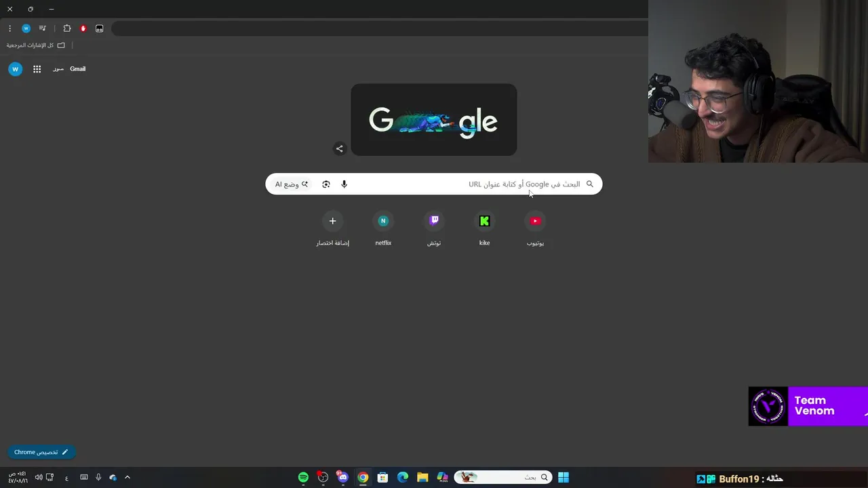The width and height of the screenshot is (868, 488).
Task: Open the Google apps grid
Action: click(37, 69)
